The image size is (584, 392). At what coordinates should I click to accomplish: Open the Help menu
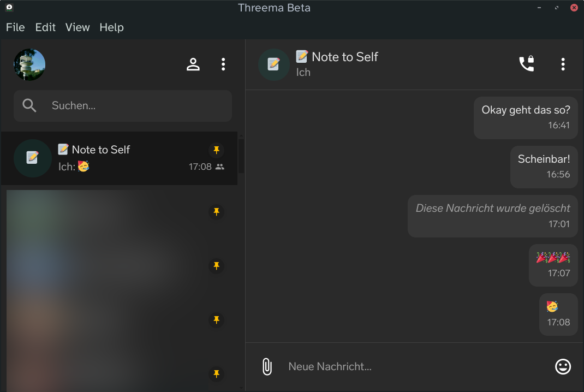coord(111,27)
